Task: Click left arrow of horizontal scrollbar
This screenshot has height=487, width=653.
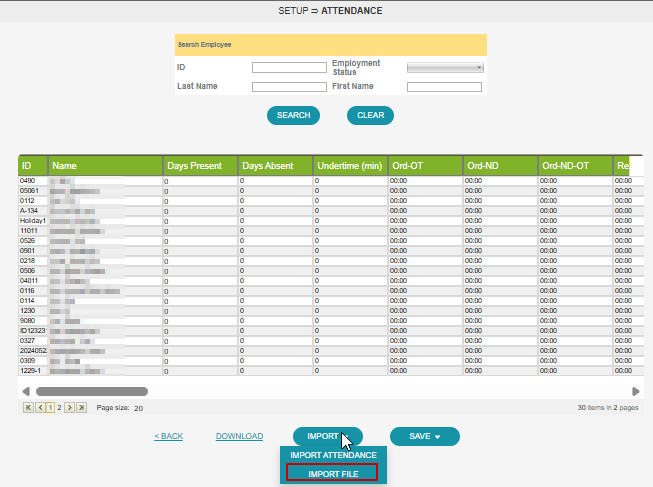Action: click(x=26, y=391)
